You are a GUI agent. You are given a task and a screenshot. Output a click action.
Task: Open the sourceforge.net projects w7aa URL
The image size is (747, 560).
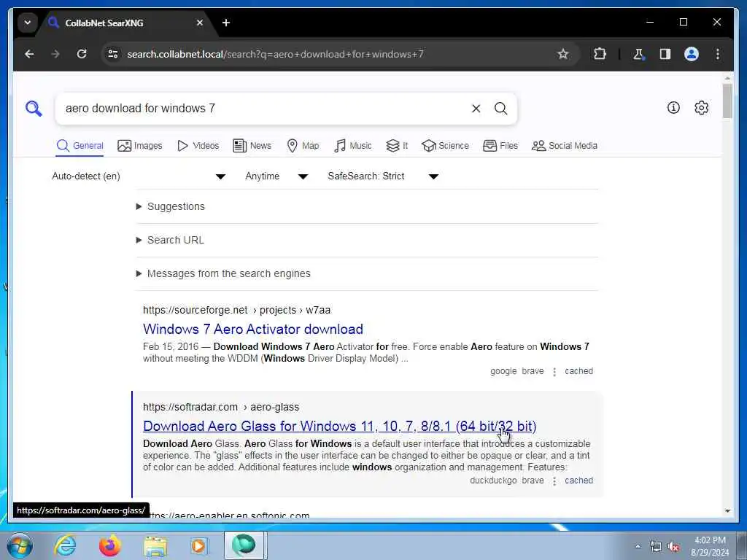click(x=237, y=310)
